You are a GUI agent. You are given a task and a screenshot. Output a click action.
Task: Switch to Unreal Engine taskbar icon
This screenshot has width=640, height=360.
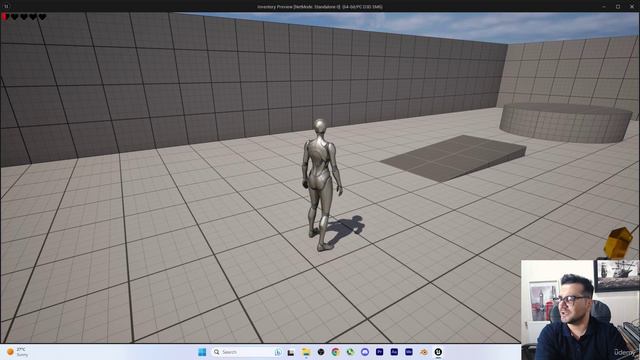point(438,352)
